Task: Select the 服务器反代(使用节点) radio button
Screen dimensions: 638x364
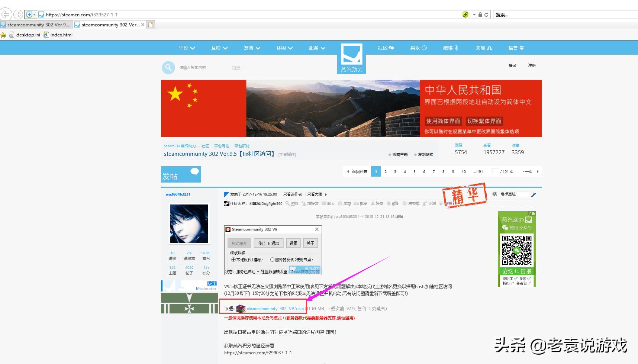Action: click(272, 260)
